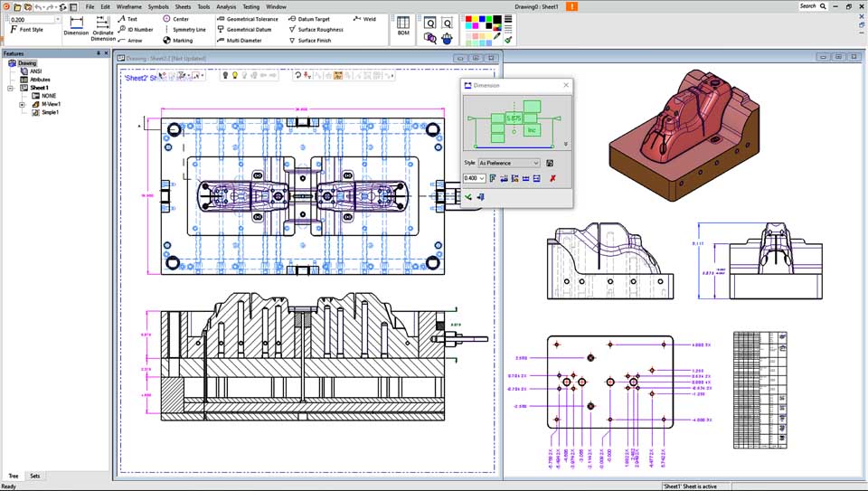Click the green apply arrow in Dimension dialog
868x491 pixels.
coord(468,197)
